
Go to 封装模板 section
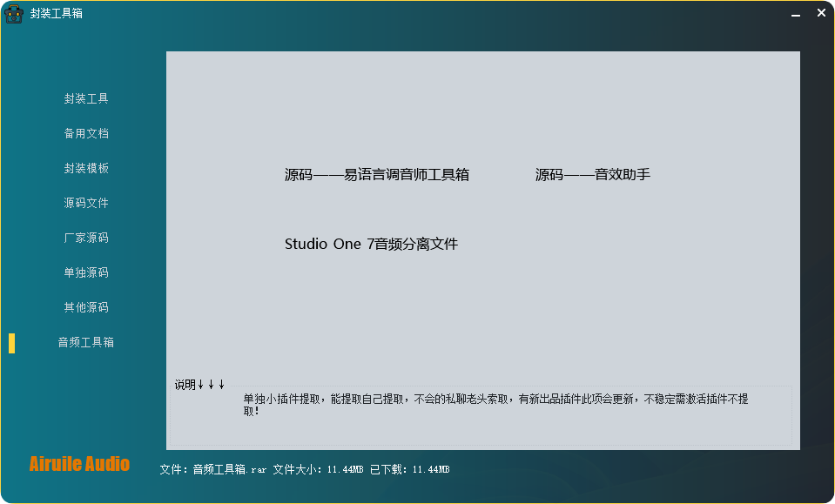coord(86,168)
